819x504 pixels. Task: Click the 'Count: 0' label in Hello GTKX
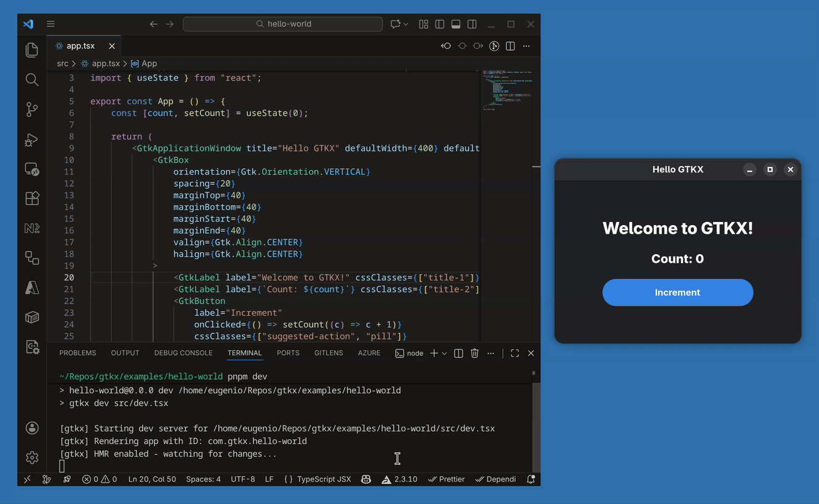pos(677,258)
